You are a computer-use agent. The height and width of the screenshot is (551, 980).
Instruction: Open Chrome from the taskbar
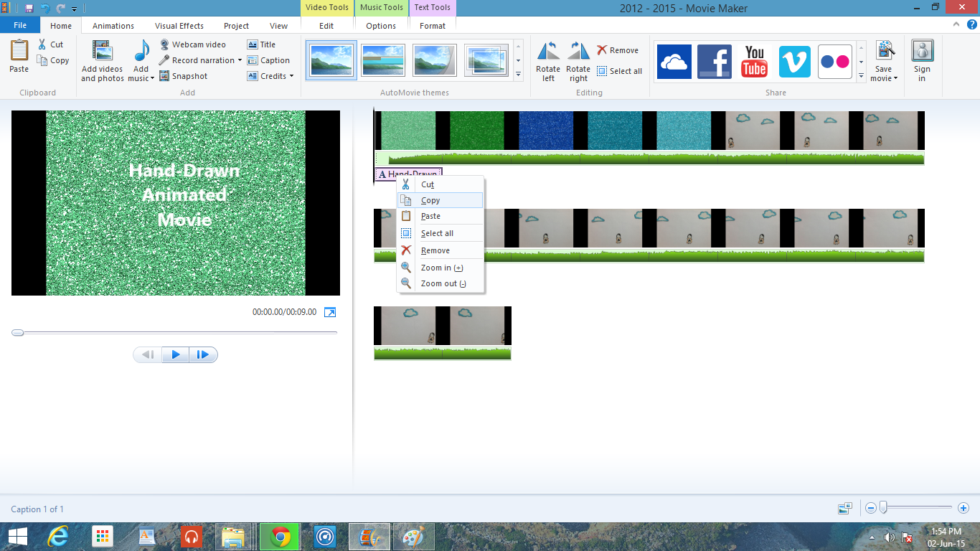point(281,537)
